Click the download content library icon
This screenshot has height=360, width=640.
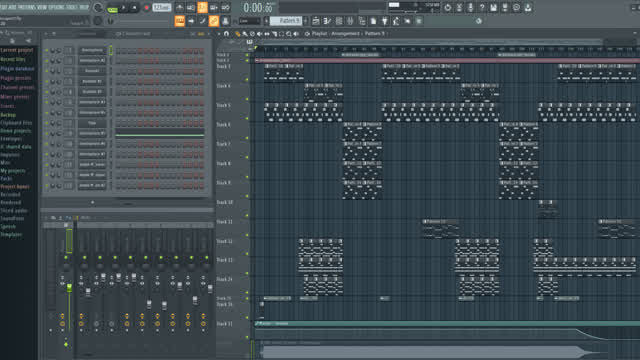pyautogui.click(x=528, y=7)
